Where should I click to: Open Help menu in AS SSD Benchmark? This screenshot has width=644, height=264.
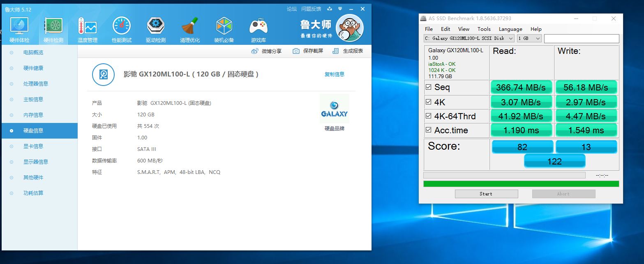[x=536, y=29]
